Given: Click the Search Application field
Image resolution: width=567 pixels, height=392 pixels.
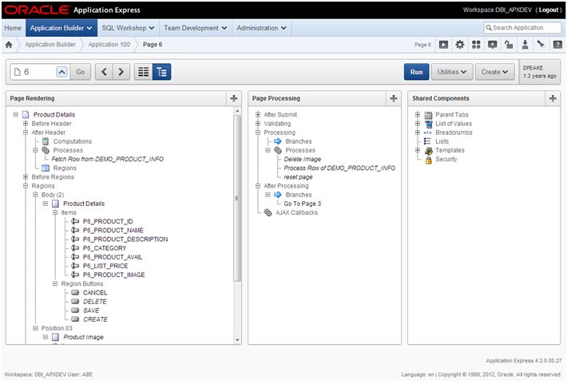Looking at the screenshot, I should [525, 28].
